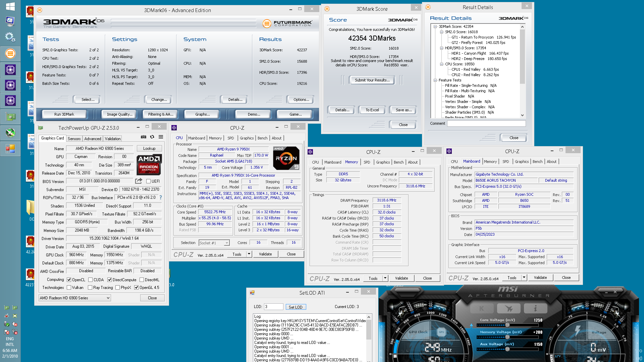Click the Afterburner info i button
Screen dimensions: 644x362
coord(535,308)
